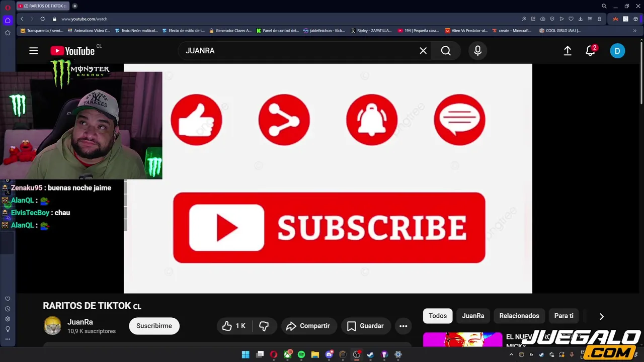Open the JuanRa channel name link
Screen dimensions: 644x362
(x=80, y=322)
